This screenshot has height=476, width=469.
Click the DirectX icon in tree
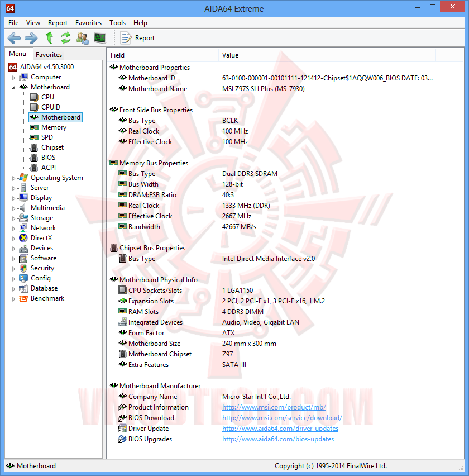(x=23, y=237)
